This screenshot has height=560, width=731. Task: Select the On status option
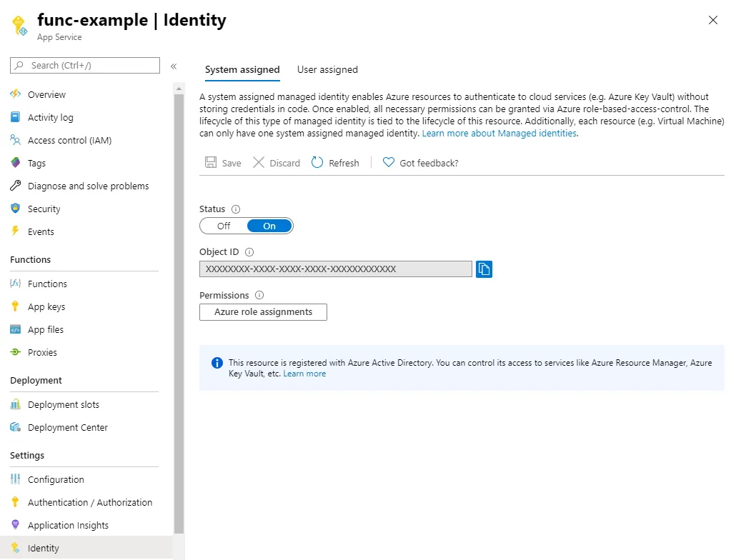(x=269, y=226)
